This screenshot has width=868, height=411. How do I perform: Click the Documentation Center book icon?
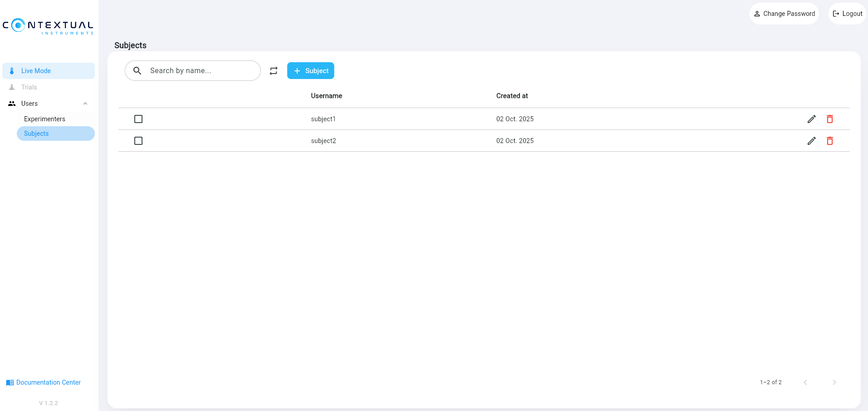tap(10, 383)
